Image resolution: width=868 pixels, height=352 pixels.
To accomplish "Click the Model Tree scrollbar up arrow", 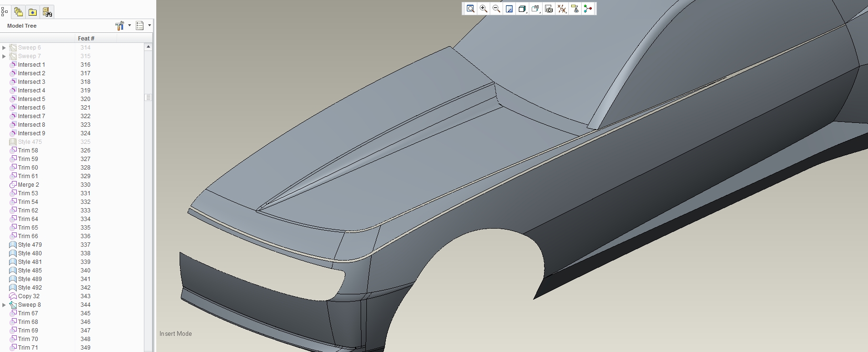I will click(148, 47).
